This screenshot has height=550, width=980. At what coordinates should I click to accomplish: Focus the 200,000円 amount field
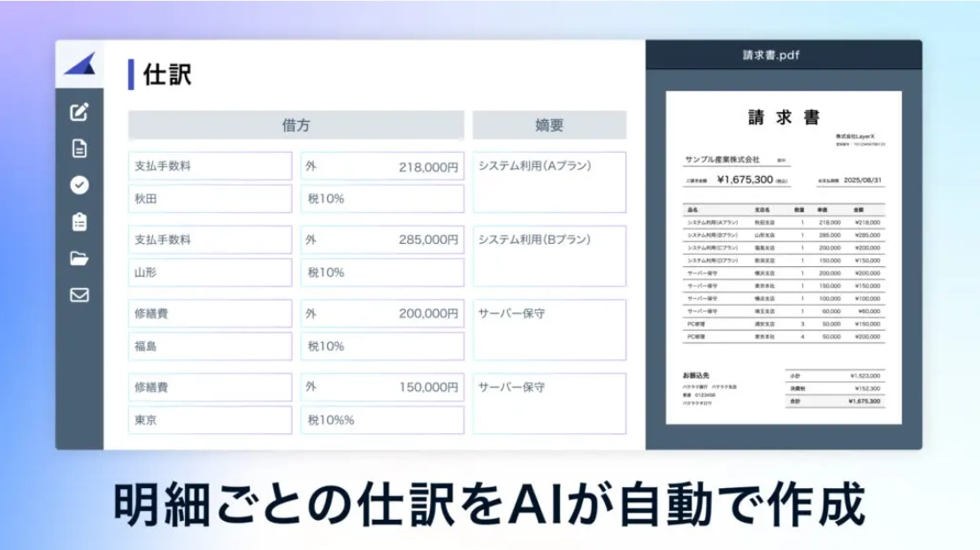click(x=382, y=314)
